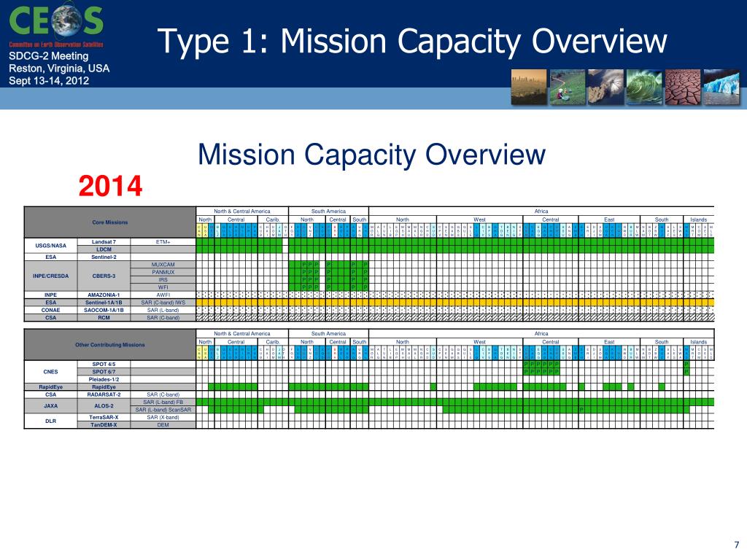
Task: Click the 'Sentinel-2' mission cell
Action: pyautogui.click(x=104, y=257)
